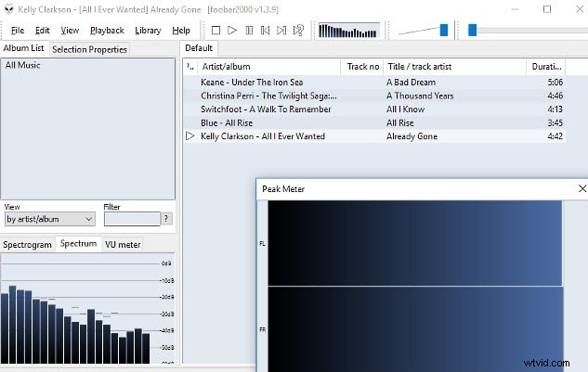Click the Stop playback button
The image size is (588, 372).
(x=216, y=31)
